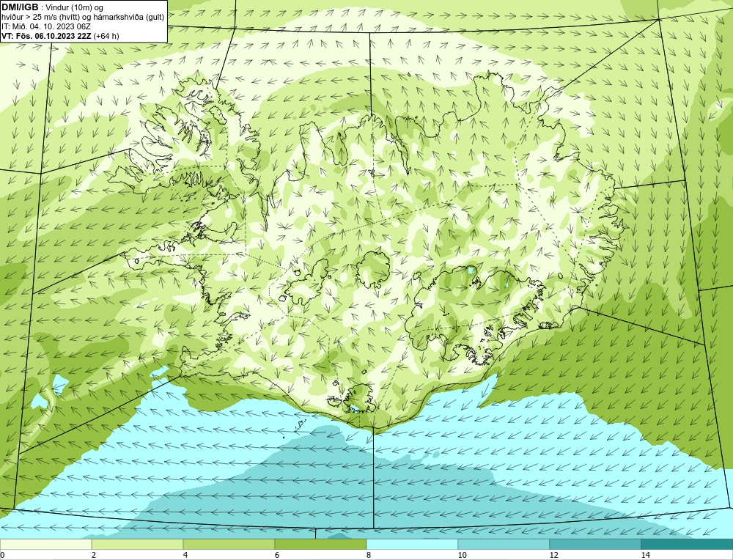Click the legend label '14'
The image size is (733, 560).
[645, 555]
